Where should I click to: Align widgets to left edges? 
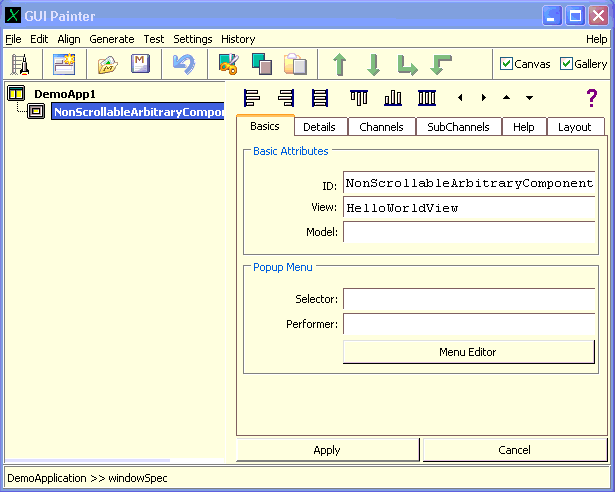click(x=251, y=98)
